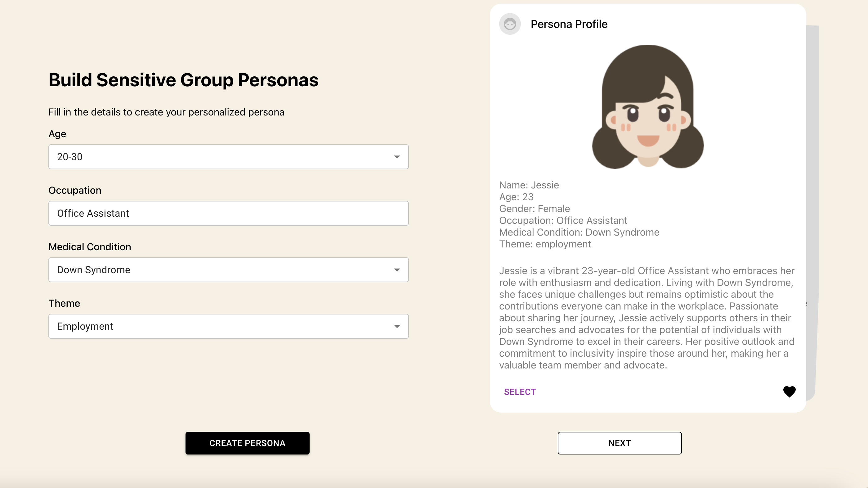The image size is (868, 488).
Task: Click the Persona Profile card title
Action: [x=569, y=24]
